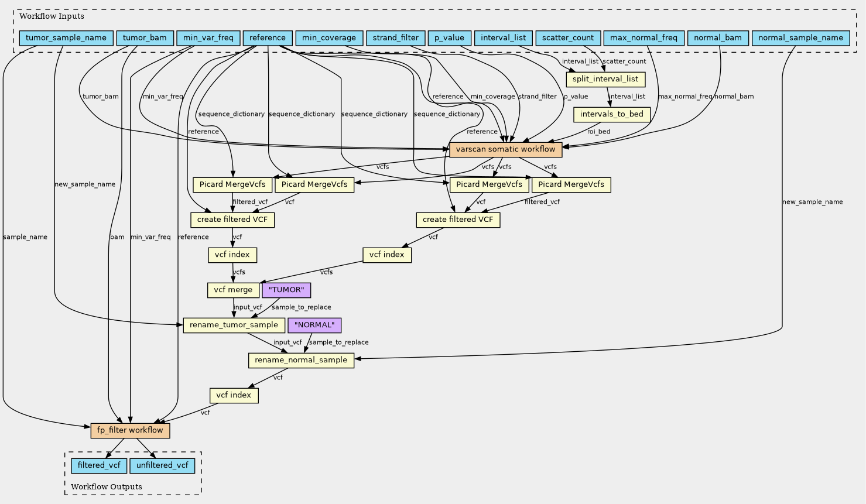Click the p_value input node
866x504 pixels.
pyautogui.click(x=449, y=38)
